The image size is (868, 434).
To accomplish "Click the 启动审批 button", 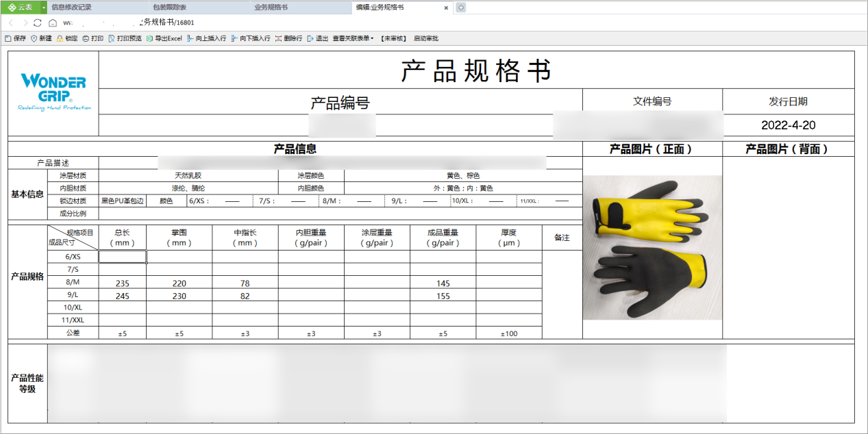I will pyautogui.click(x=425, y=38).
